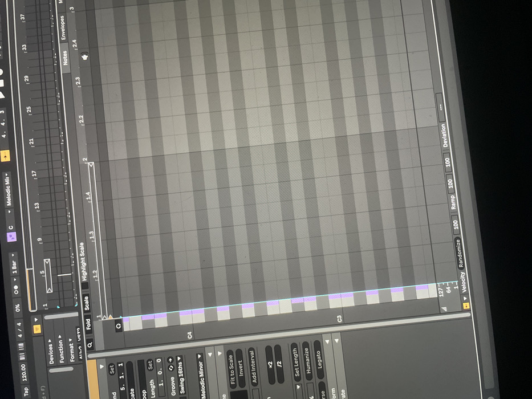Click the x2 double-time button
The image size is (532, 399).
270,365
